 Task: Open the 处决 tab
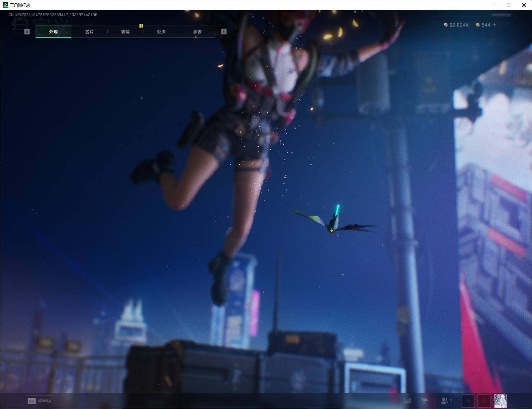tap(161, 32)
